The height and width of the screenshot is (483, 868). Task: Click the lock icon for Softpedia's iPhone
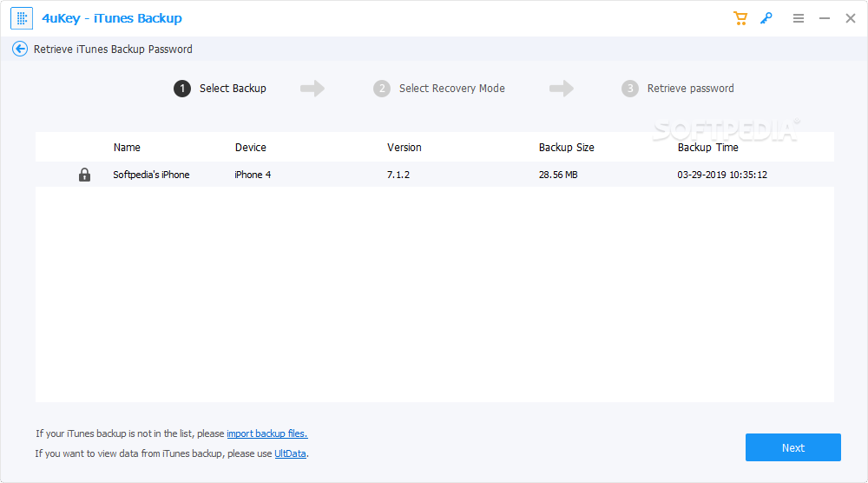(84, 175)
